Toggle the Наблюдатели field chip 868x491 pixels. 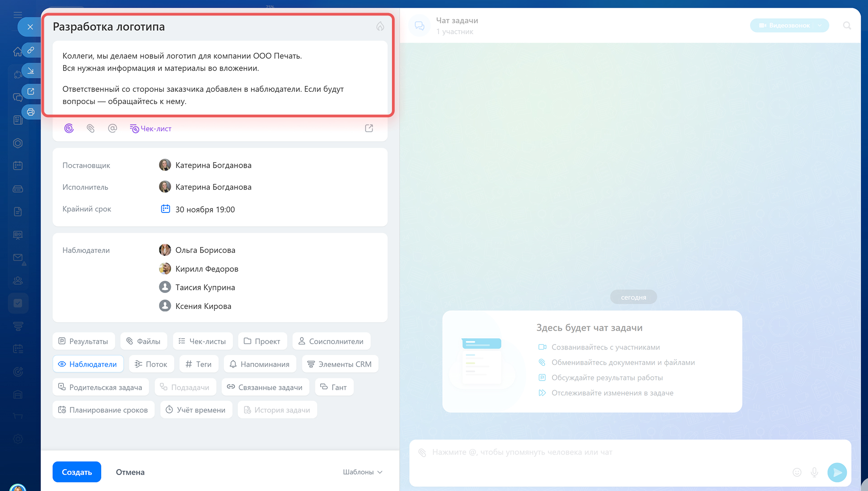pyautogui.click(x=88, y=364)
